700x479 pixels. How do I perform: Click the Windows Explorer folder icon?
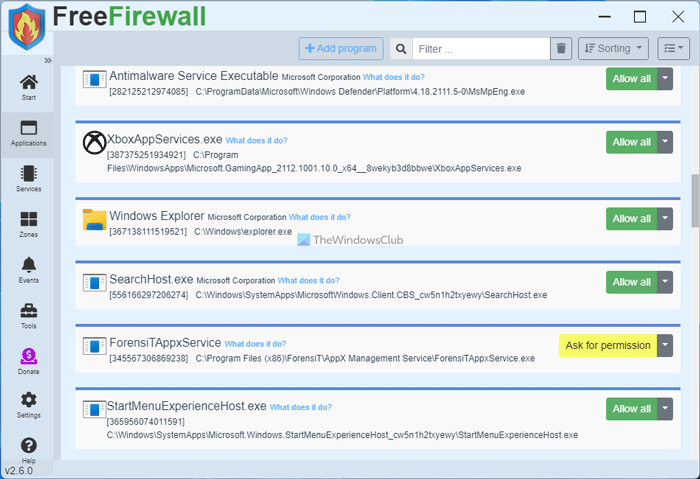pos(94,220)
